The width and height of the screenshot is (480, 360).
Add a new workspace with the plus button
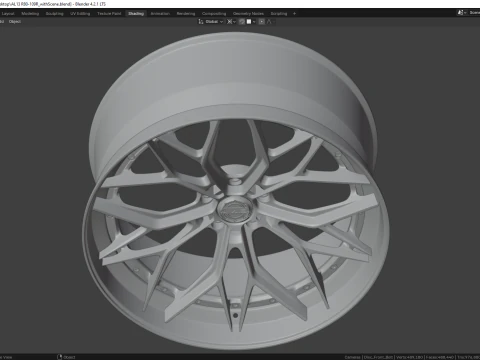[x=294, y=14]
